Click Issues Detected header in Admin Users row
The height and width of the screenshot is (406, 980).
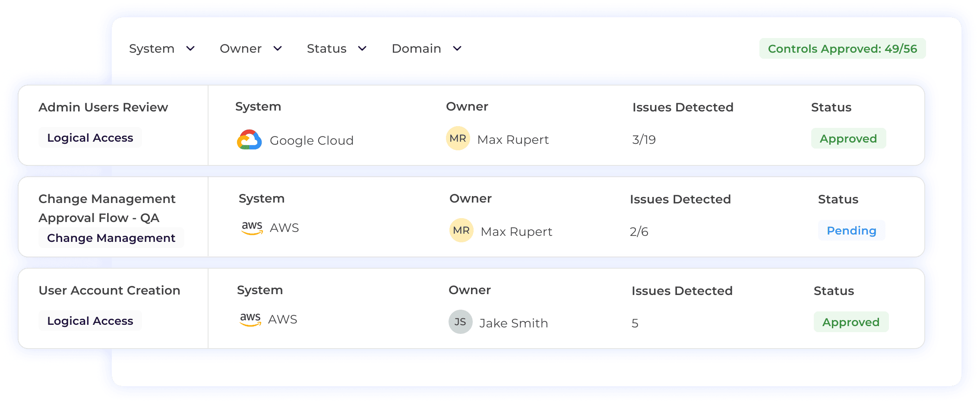[x=683, y=107]
